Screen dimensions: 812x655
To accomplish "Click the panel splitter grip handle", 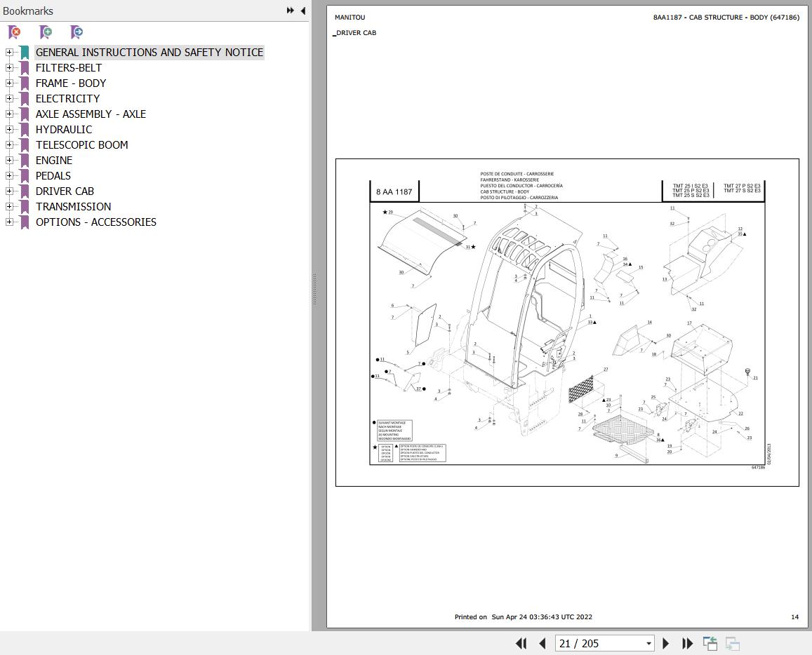I will [314, 289].
